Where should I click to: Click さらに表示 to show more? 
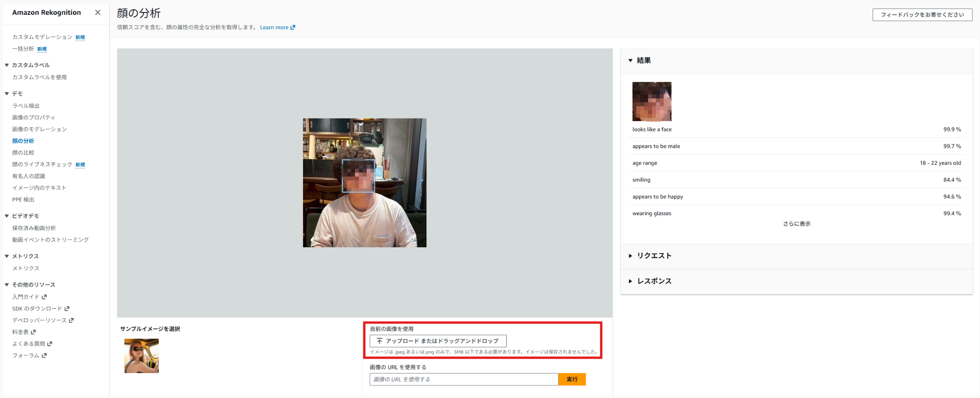[796, 224]
